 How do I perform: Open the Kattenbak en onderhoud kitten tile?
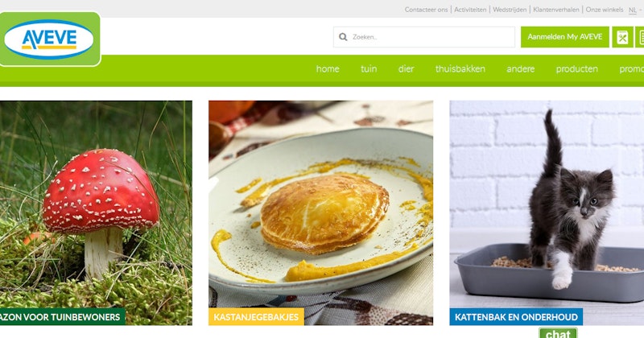(547, 212)
